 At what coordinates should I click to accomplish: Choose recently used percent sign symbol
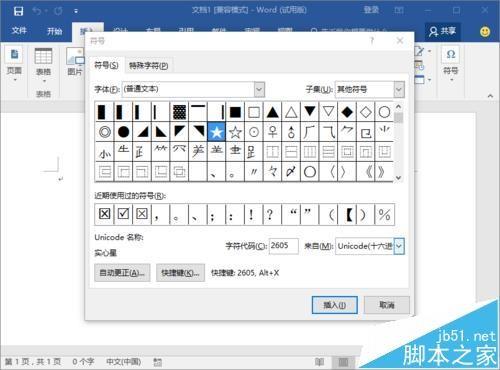coord(384,214)
